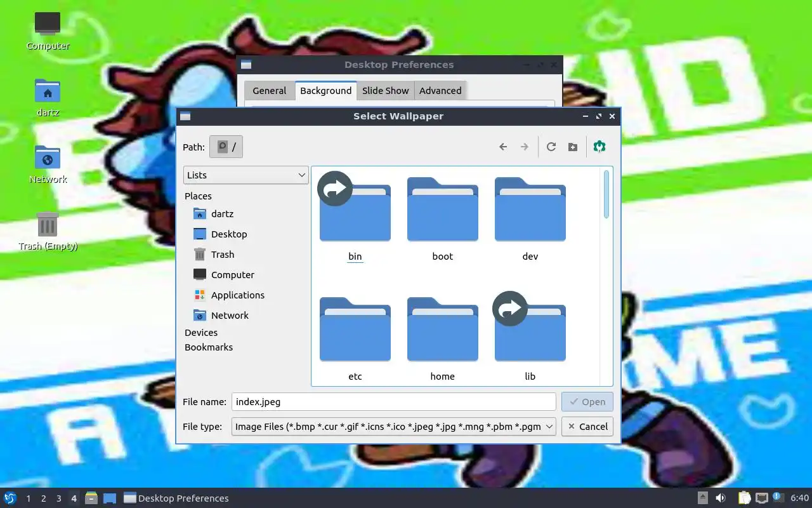812x508 pixels.
Task: Switch to workspace 3
Action: (59, 498)
